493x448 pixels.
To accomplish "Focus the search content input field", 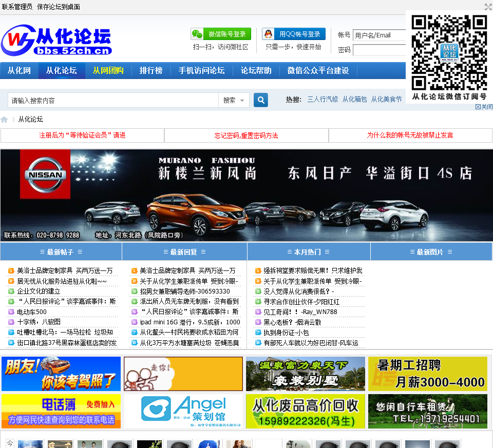I will click(x=113, y=100).
